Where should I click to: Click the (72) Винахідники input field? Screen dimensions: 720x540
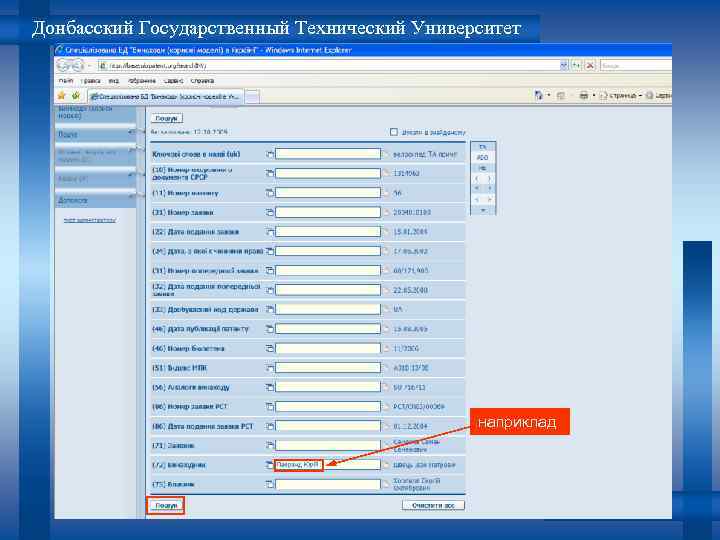point(328,465)
